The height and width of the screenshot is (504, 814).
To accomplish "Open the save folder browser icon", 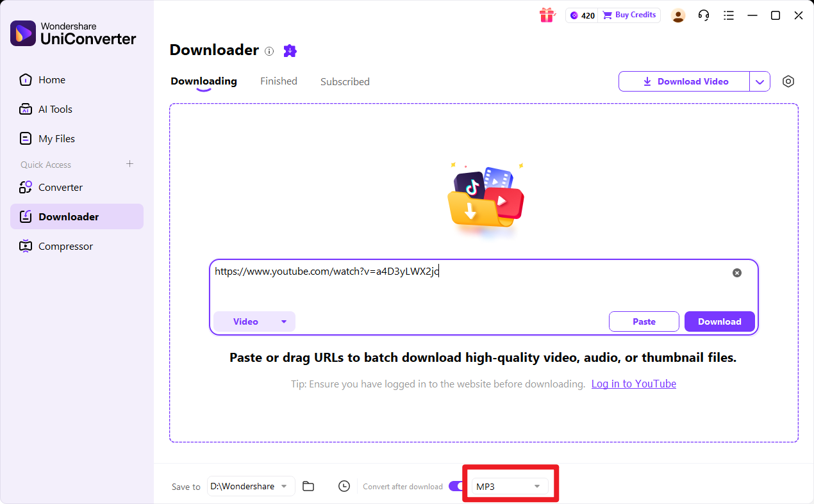I will pyautogui.click(x=308, y=486).
